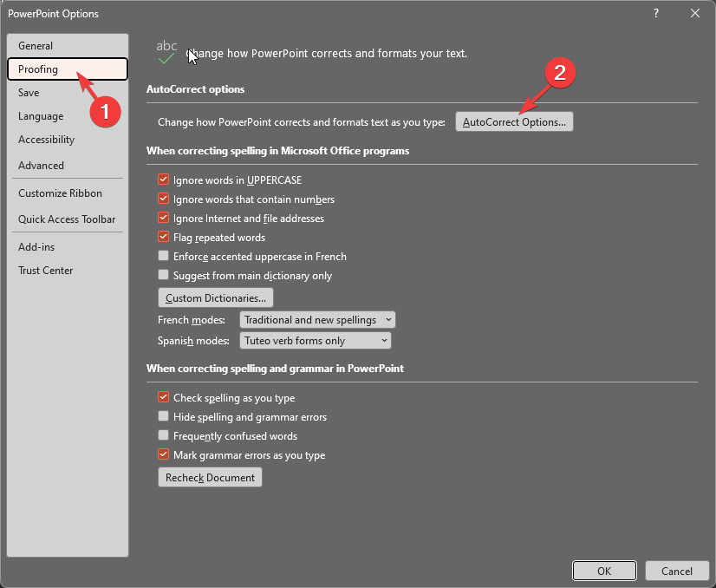Toggle Ignore words in UPPERCASE checkbox
Viewport: 716px width, 588px height.
point(163,180)
